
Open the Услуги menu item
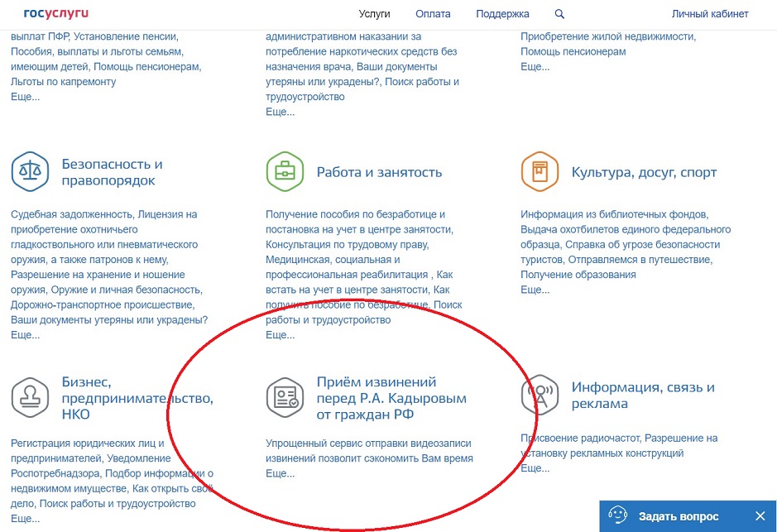pos(374,14)
